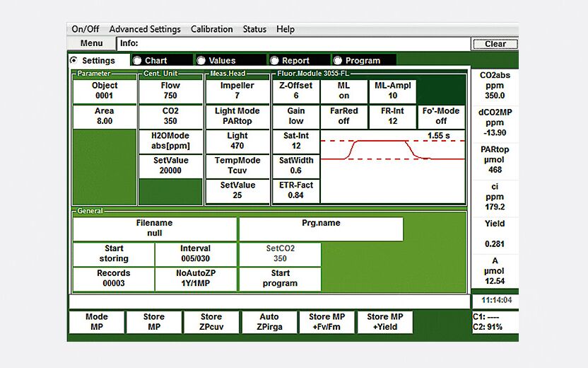588x368 pixels.
Task: Switch to the Report radio tab
Action: click(300, 60)
